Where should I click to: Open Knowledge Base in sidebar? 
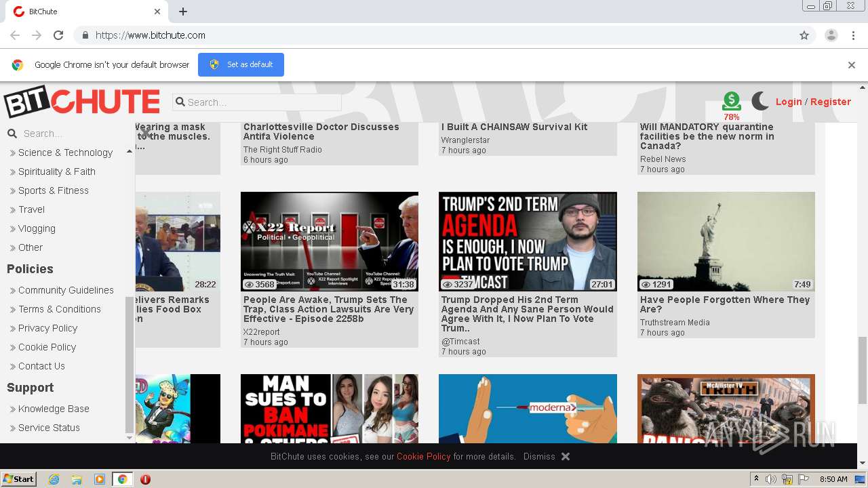[x=54, y=409]
